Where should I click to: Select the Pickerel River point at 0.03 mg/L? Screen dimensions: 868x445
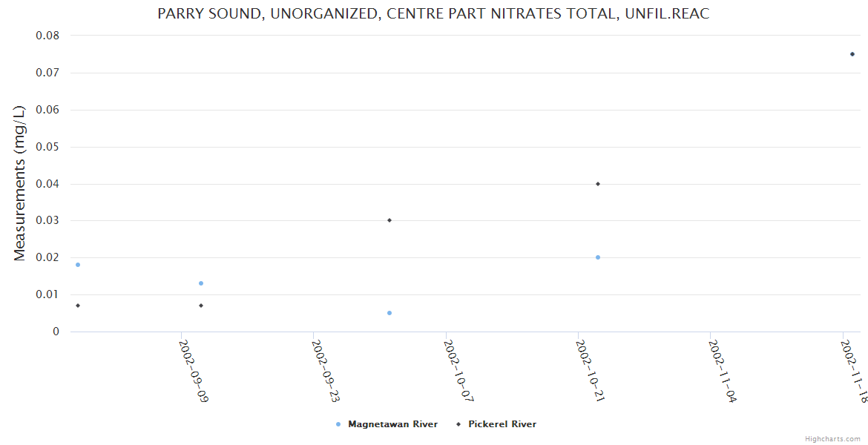point(389,220)
